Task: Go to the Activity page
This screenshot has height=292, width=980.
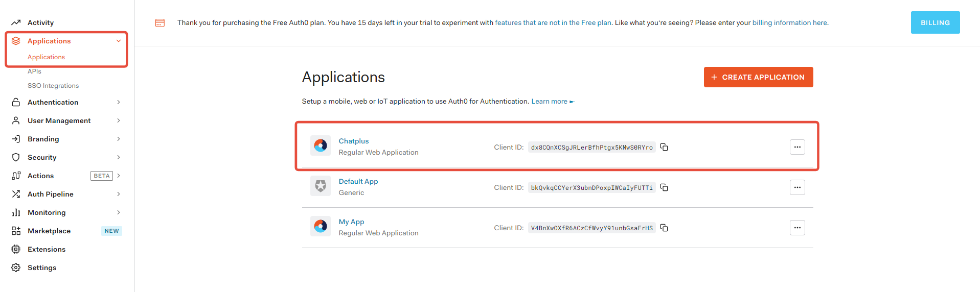Action: click(40, 22)
